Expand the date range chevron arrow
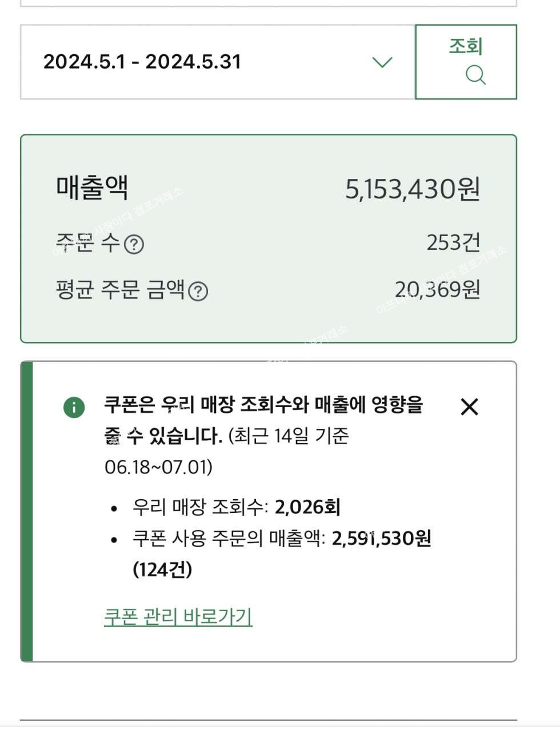Viewport: 560px width, 729px height. tap(382, 62)
